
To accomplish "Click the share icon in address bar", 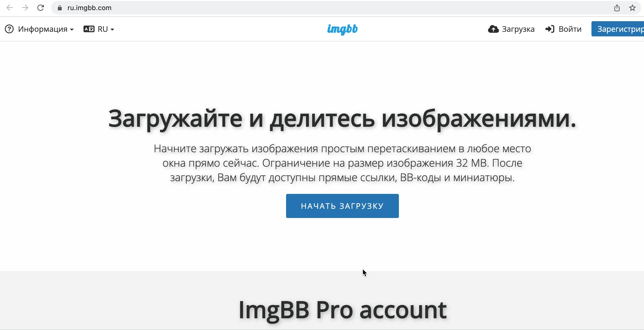I will pyautogui.click(x=617, y=8).
